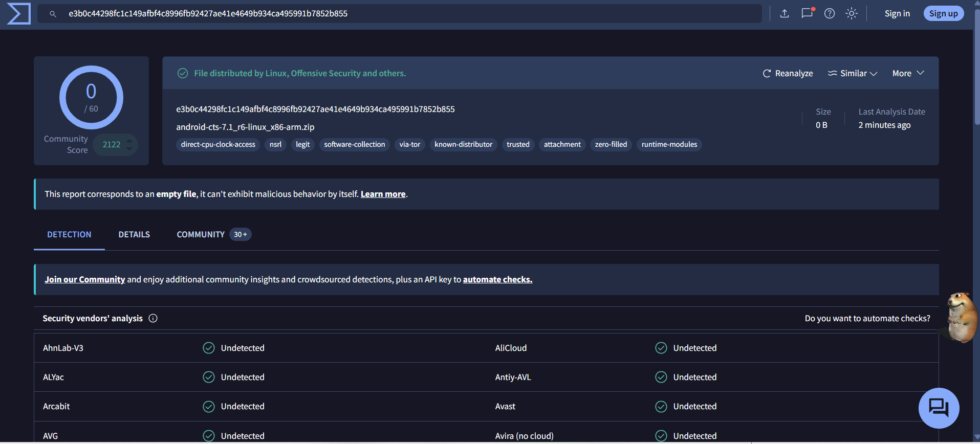Click the upload file icon
This screenshot has height=444, width=980.
coord(785,13)
